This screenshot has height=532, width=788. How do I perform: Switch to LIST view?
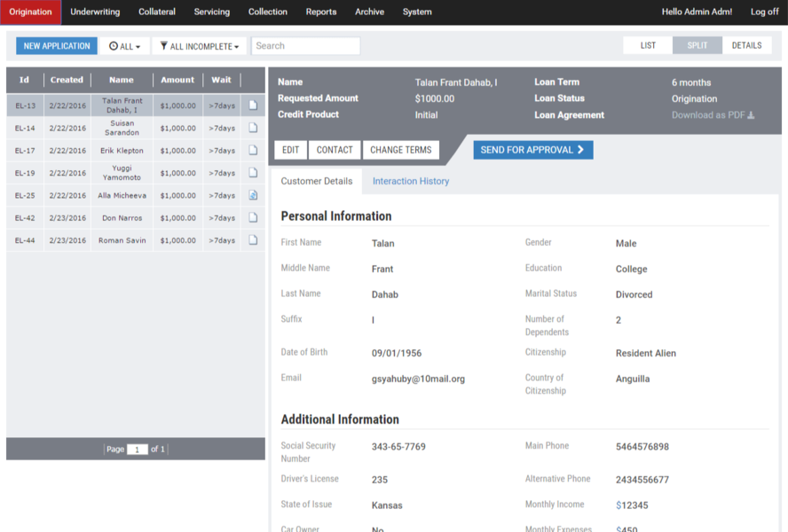click(648, 45)
